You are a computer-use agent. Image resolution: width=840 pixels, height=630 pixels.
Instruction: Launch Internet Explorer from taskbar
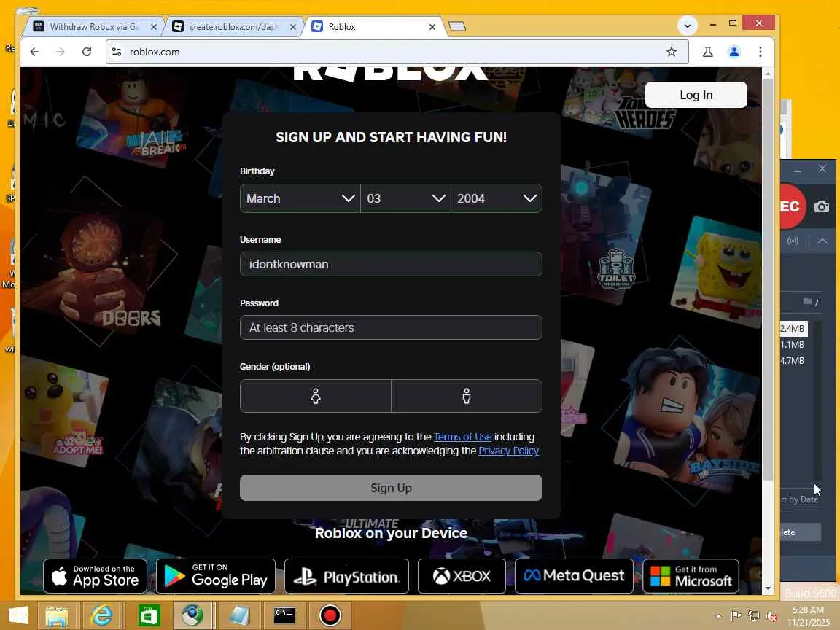pos(101,615)
